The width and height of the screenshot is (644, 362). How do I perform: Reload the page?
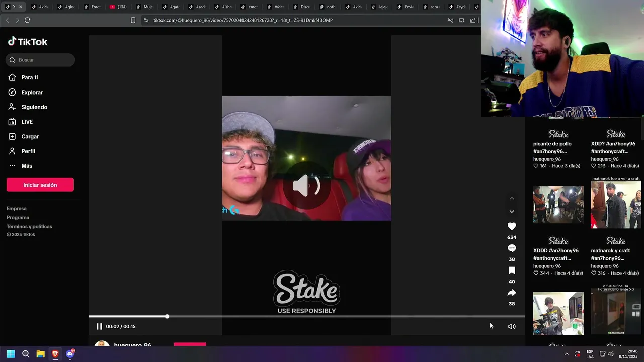pyautogui.click(x=28, y=20)
